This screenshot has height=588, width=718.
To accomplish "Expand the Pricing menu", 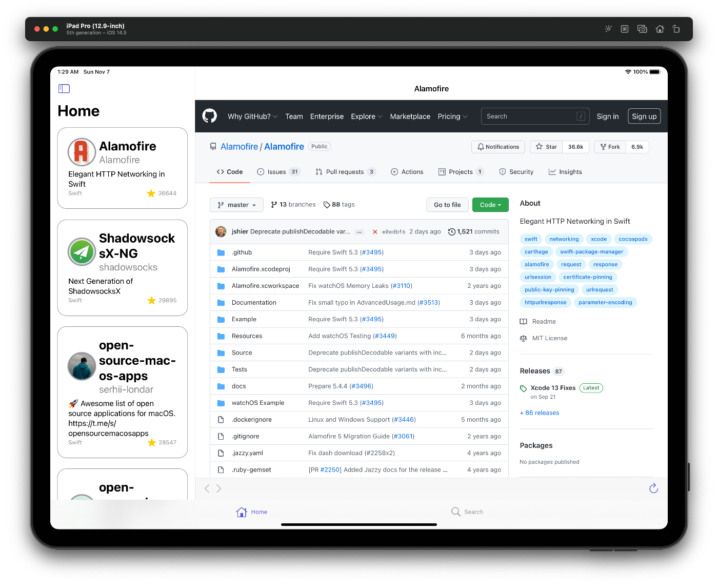I will click(x=452, y=116).
